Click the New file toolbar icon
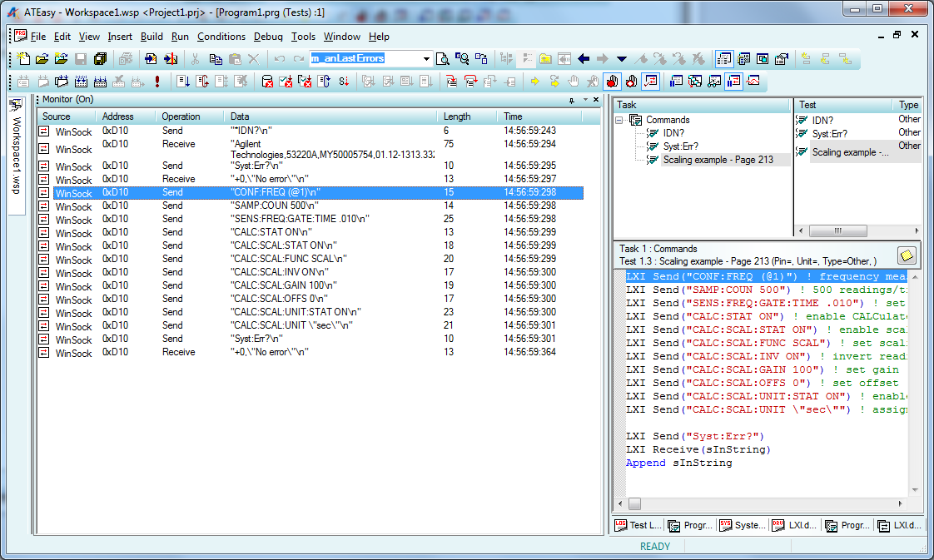Image resolution: width=934 pixels, height=560 pixels. 23,58
